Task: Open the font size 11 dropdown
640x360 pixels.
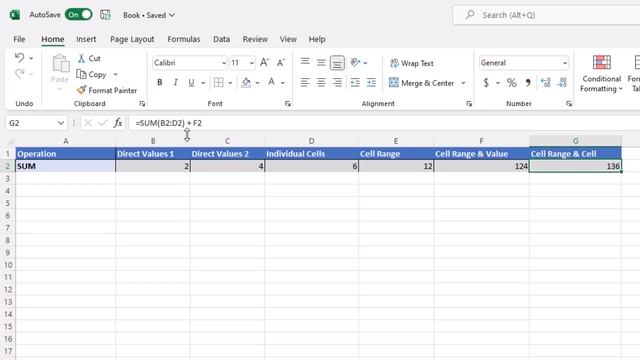Action: pyautogui.click(x=251, y=63)
